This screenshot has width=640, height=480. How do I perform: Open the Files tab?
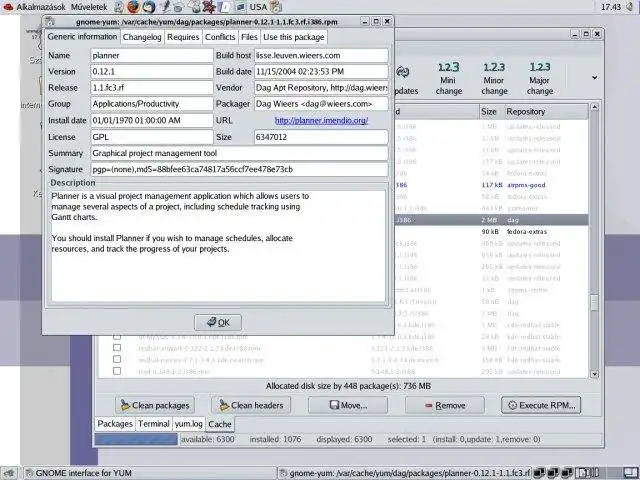point(249,37)
